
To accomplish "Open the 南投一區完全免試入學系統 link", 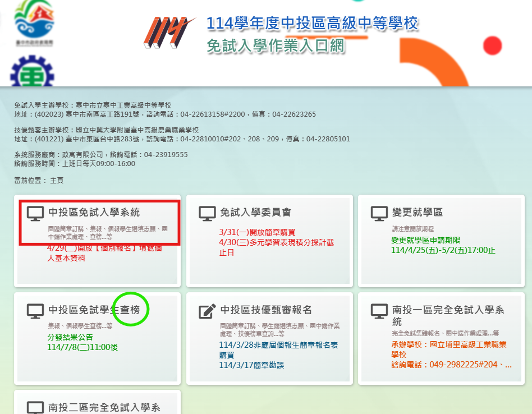I will (448, 315).
